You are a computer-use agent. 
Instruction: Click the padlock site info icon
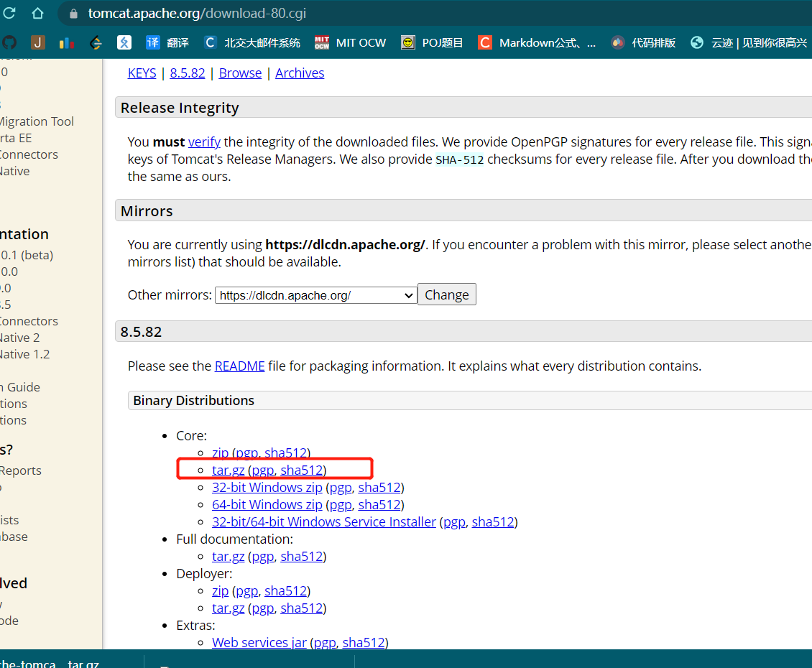click(73, 14)
